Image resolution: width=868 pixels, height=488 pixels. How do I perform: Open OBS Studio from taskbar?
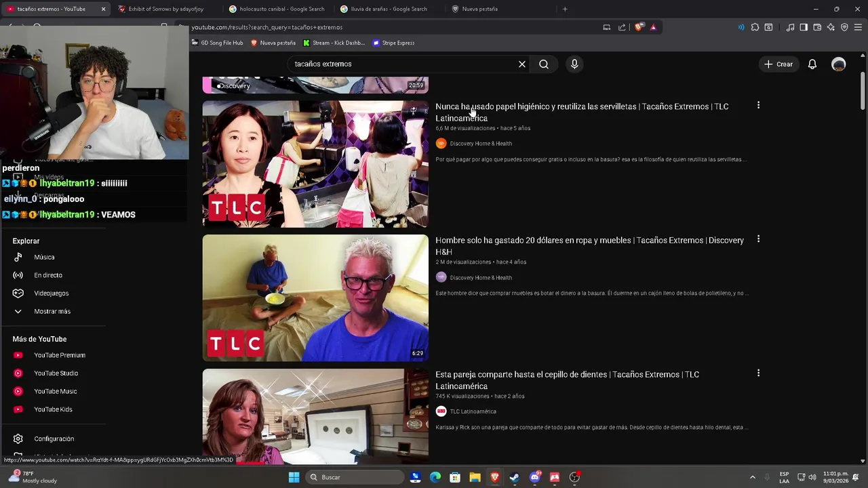574,477
